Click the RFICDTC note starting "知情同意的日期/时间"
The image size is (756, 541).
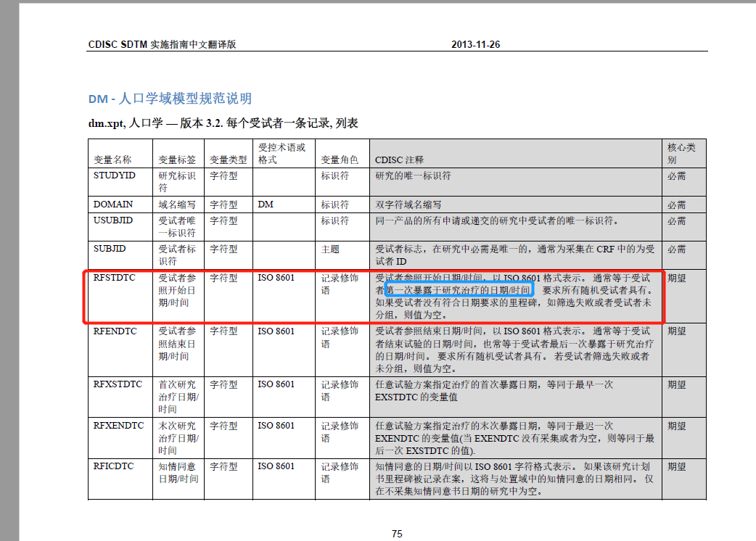514,479
